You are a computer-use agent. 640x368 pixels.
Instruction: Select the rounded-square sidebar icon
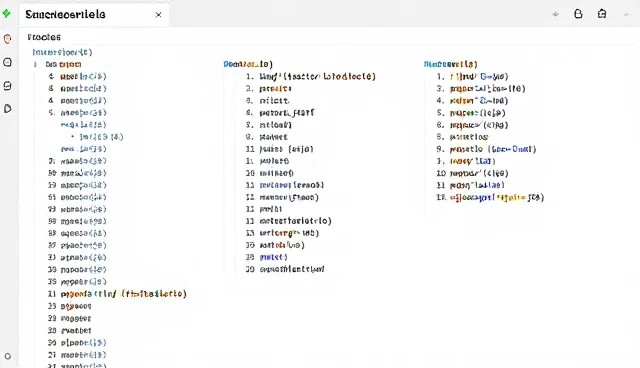click(7, 62)
